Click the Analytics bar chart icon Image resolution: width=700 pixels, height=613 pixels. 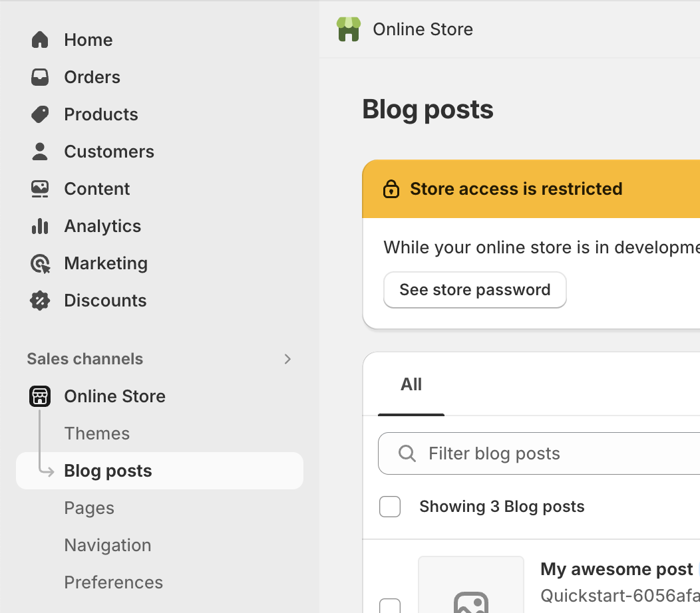pos(40,226)
